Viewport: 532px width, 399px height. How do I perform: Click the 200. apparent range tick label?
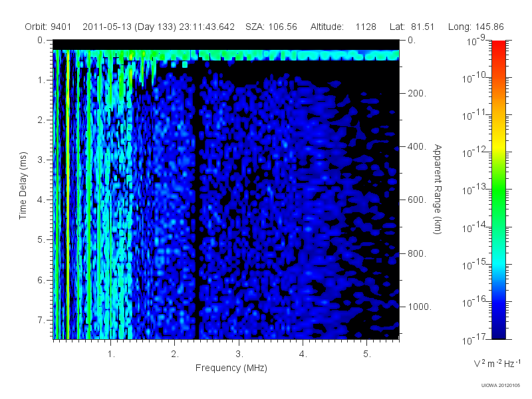[x=417, y=93]
